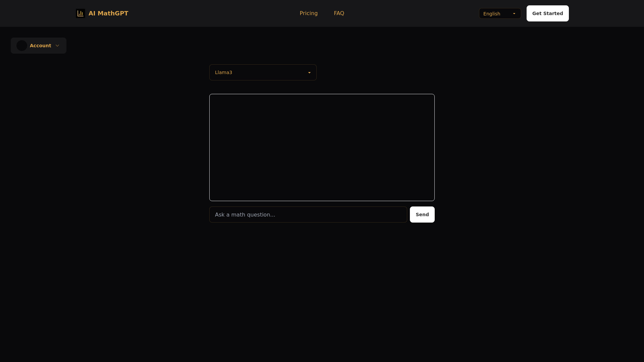Toggle model selection between available options
644x362 pixels.
[263, 72]
